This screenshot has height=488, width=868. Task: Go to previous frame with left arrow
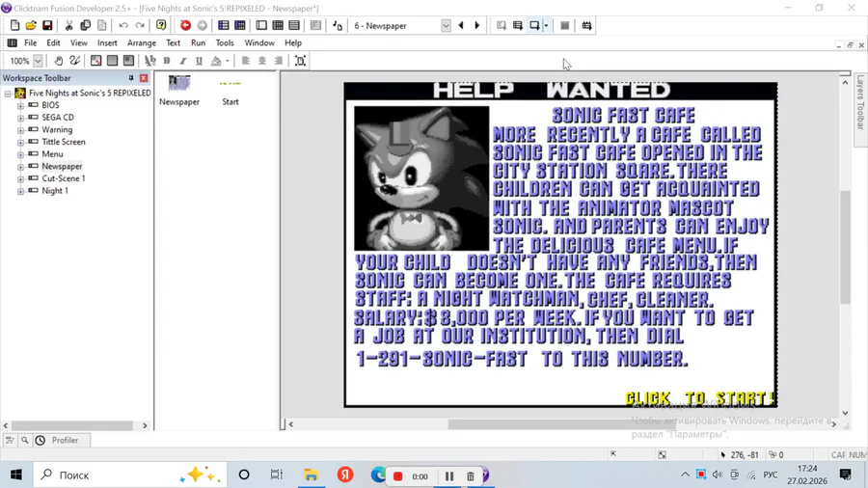point(461,25)
